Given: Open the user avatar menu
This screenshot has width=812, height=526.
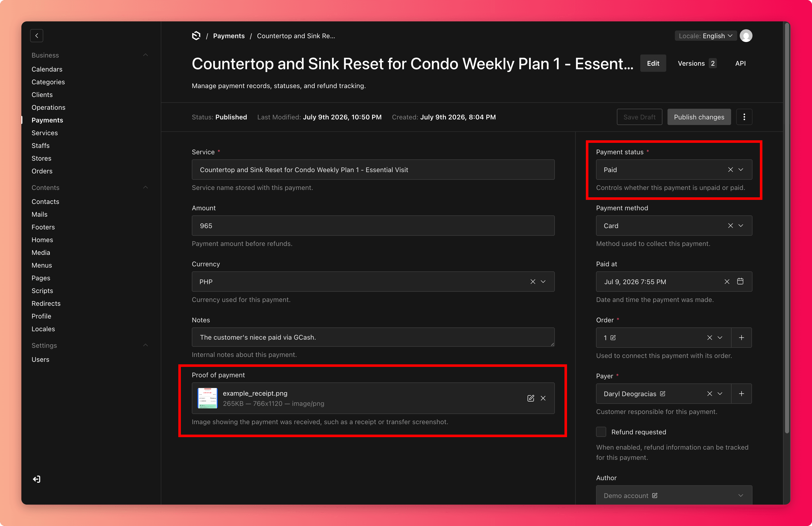Looking at the screenshot, I should pos(746,36).
